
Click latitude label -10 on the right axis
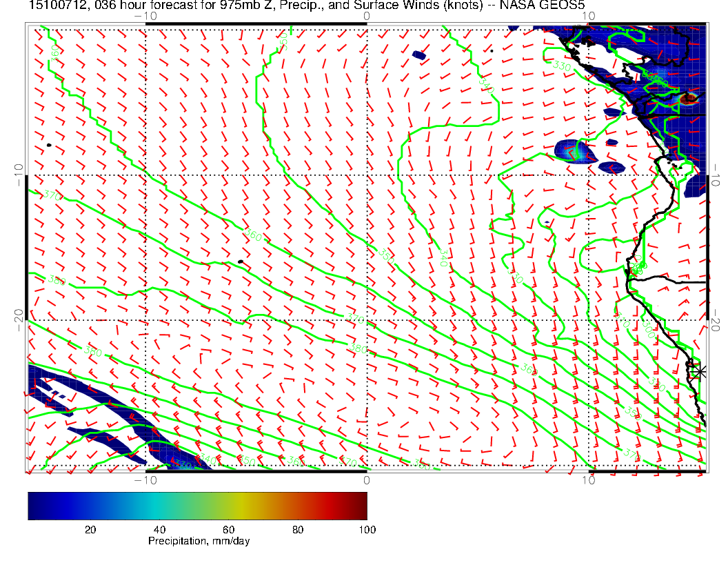coord(715,175)
